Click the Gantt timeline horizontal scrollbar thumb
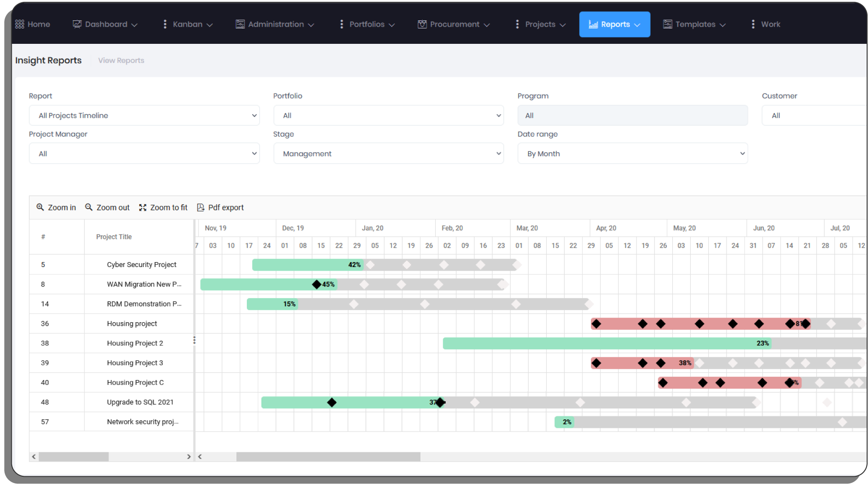The image size is (868, 488). click(328, 457)
